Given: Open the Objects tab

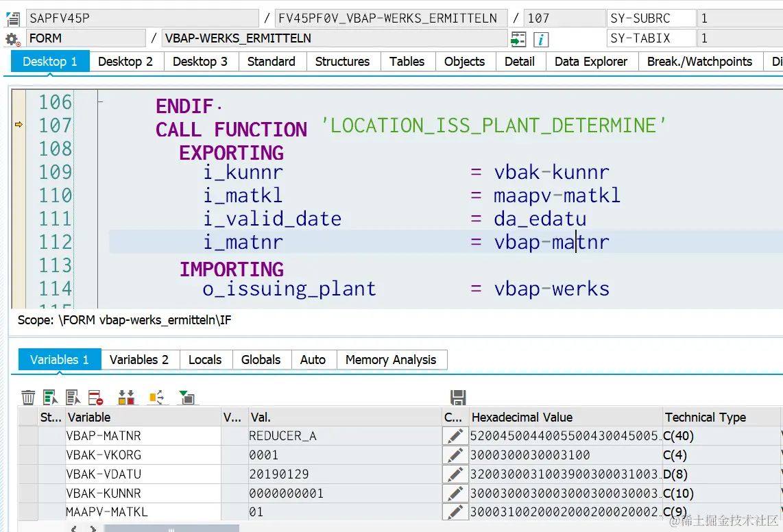Looking at the screenshot, I should (464, 62).
